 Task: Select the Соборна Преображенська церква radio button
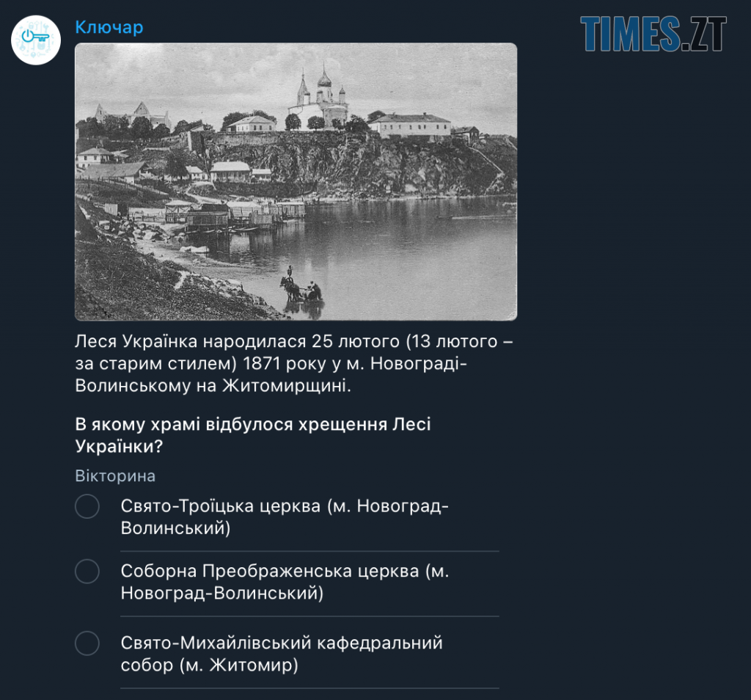tap(87, 571)
